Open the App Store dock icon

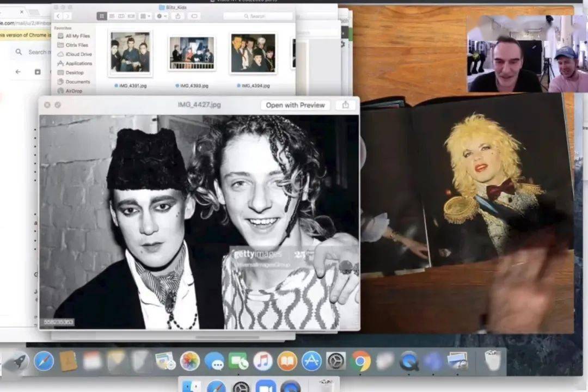[311, 361]
